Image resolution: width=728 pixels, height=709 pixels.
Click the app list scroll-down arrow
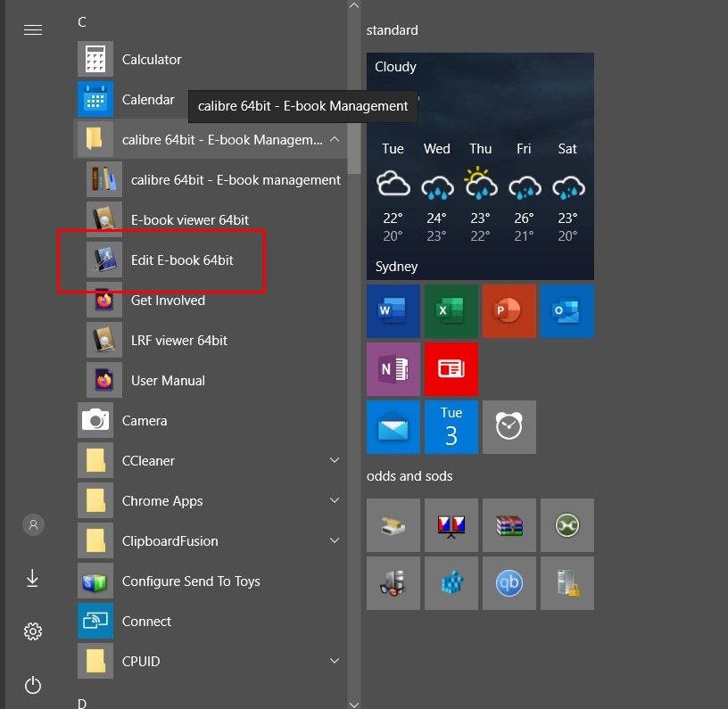[x=354, y=704]
